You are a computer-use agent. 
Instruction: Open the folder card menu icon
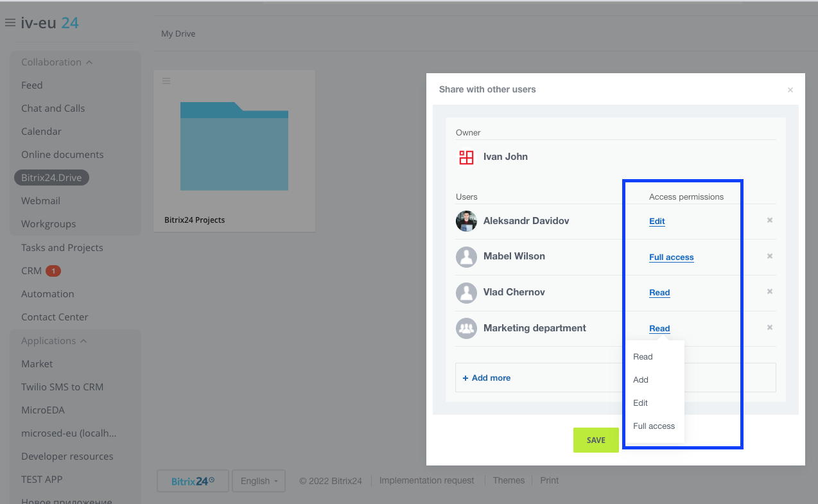166,80
